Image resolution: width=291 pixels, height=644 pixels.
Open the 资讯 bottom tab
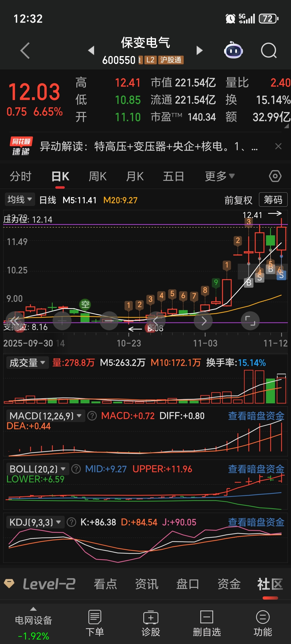coord(147,584)
